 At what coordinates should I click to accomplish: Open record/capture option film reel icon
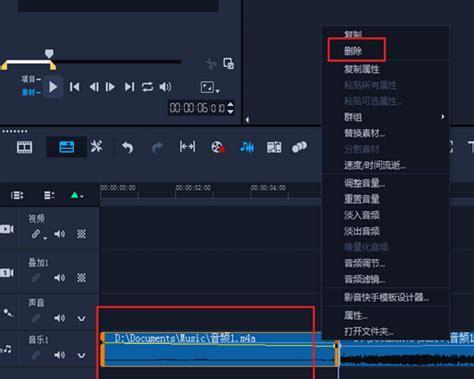coord(218,147)
